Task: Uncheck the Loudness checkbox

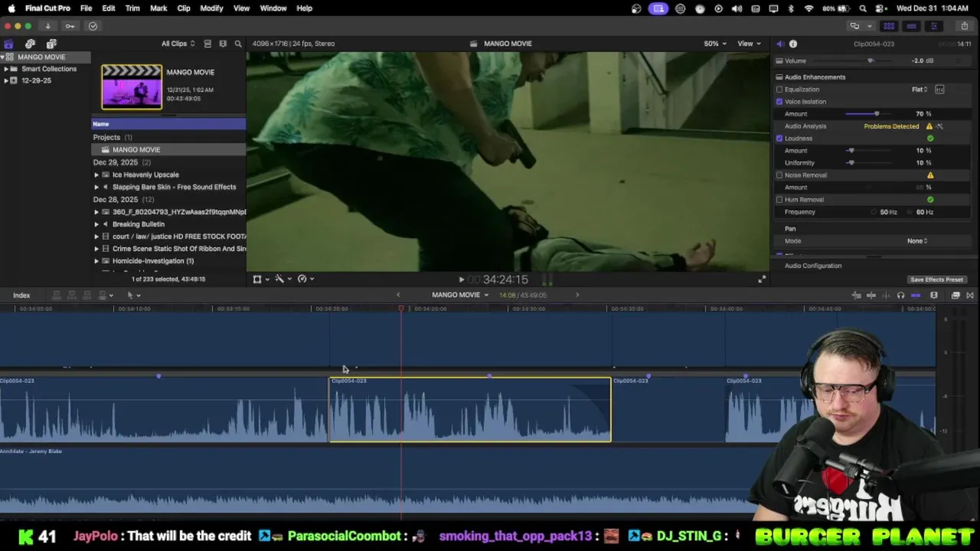Action: click(779, 139)
